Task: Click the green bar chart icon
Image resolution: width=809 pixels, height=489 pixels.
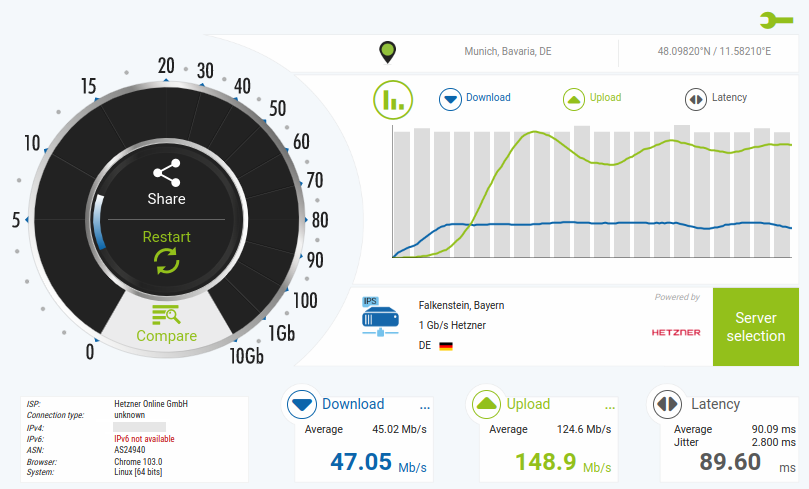Action: pos(393,99)
